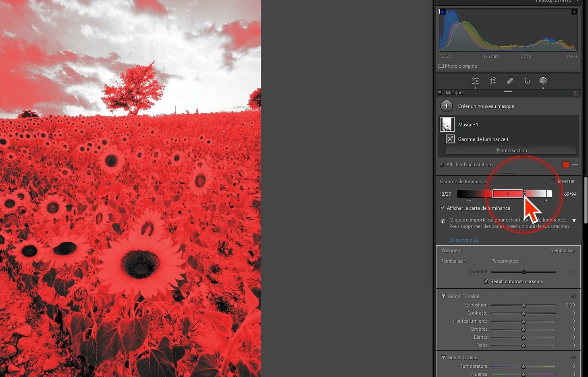
Task: Click the plus icon to create mask
Action: click(x=447, y=106)
